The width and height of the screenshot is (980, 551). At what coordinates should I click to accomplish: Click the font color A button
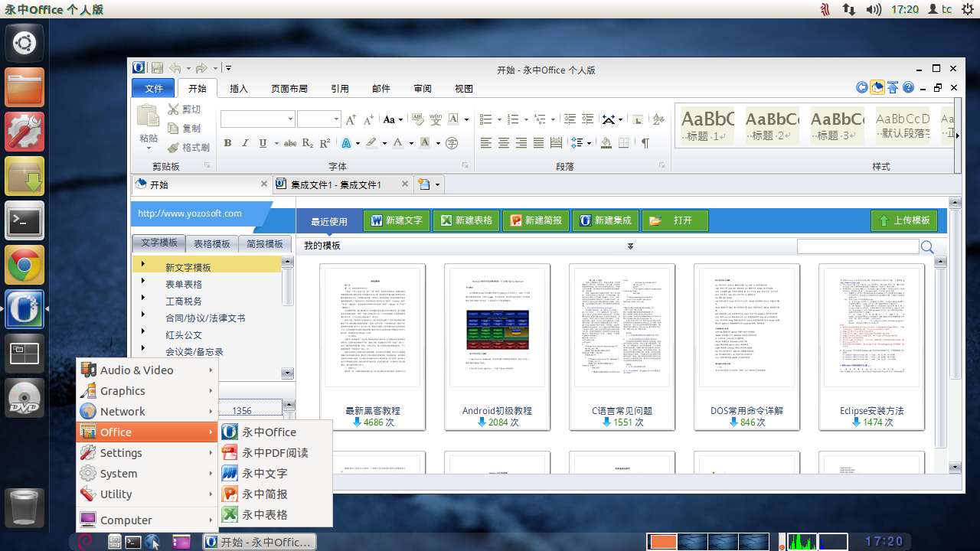click(x=397, y=143)
